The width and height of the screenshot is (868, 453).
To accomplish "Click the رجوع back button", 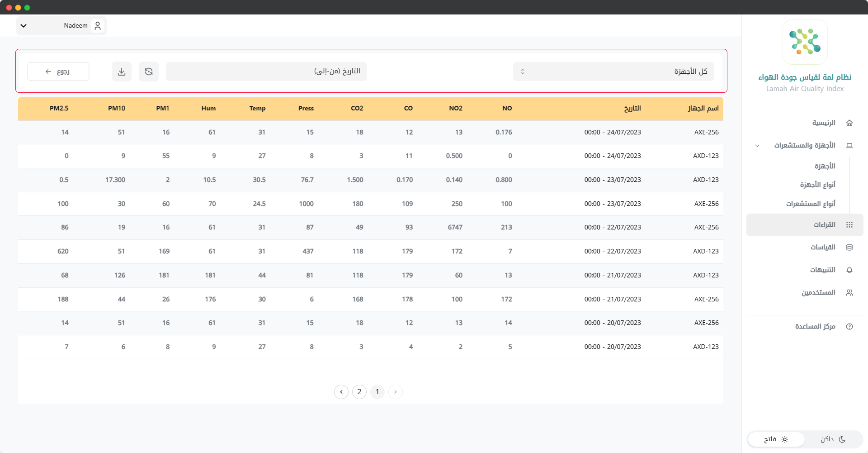I will [58, 72].
